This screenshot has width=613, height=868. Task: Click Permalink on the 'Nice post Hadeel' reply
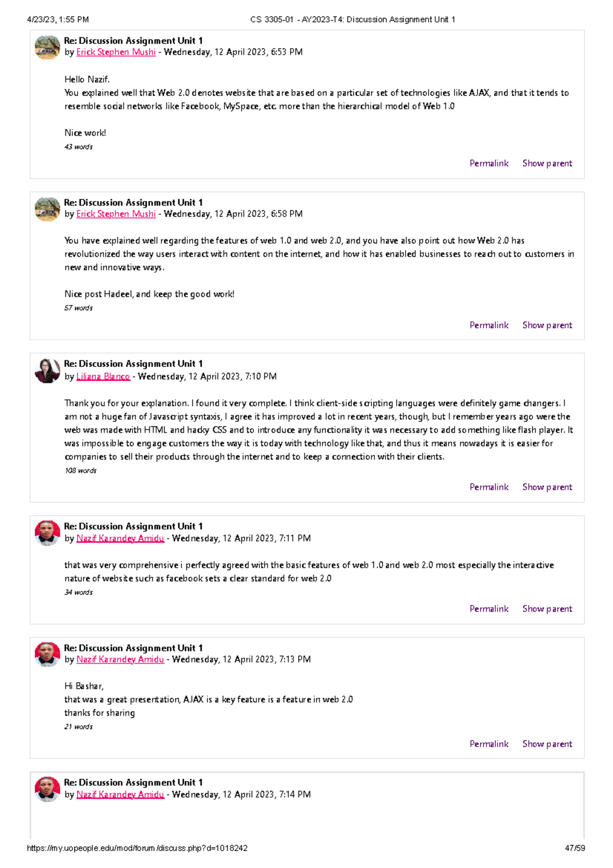[x=489, y=326]
